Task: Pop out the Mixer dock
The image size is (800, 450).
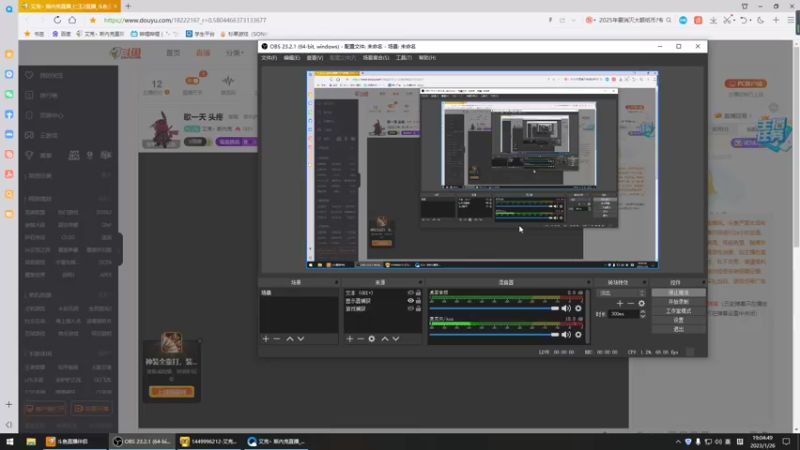Action: pos(588,282)
